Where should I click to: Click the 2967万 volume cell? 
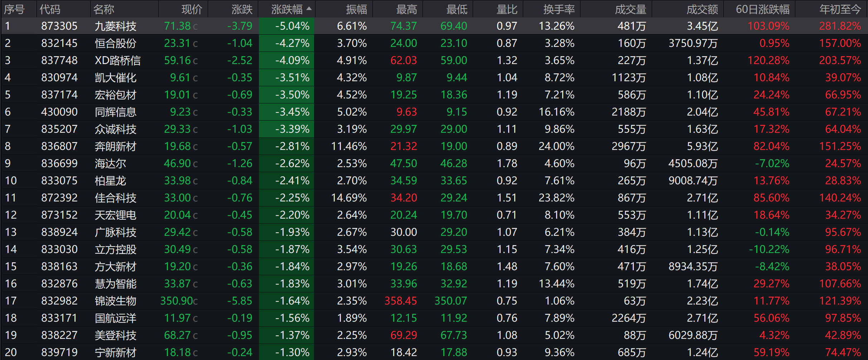tap(629, 146)
